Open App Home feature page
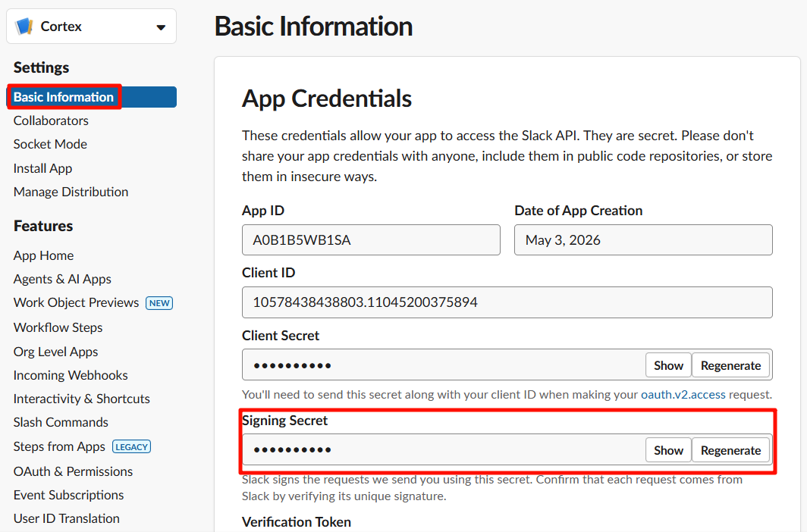 tap(44, 255)
